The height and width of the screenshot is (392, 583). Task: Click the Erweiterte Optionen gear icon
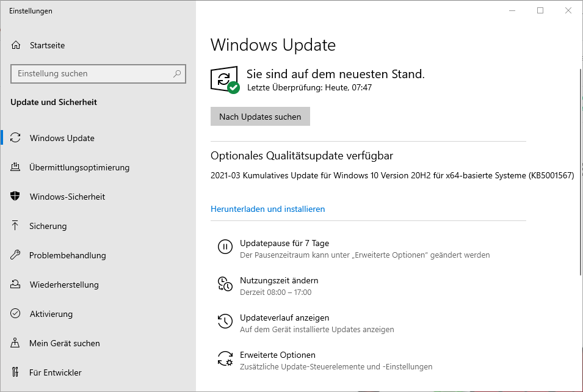coord(225,358)
